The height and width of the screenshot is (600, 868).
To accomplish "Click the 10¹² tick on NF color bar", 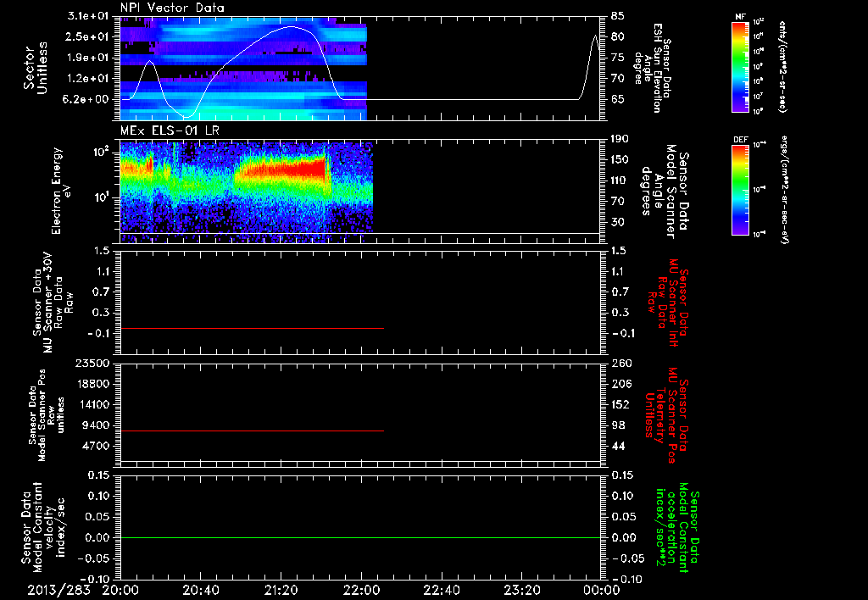I will point(759,21).
